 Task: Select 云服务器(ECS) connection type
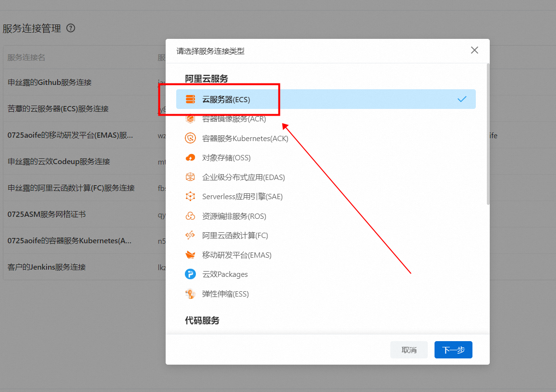click(x=326, y=99)
